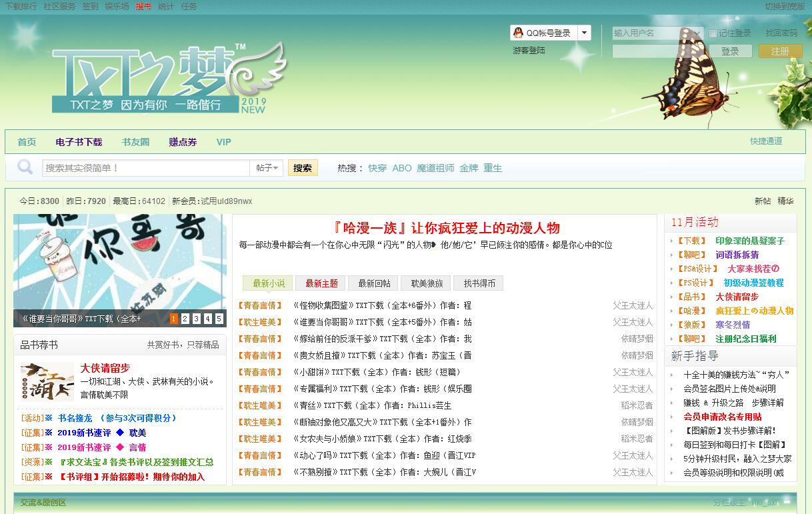The image size is (812, 514).
Task: Open the 快捷通道 link in the navigation bar
Action: point(765,141)
